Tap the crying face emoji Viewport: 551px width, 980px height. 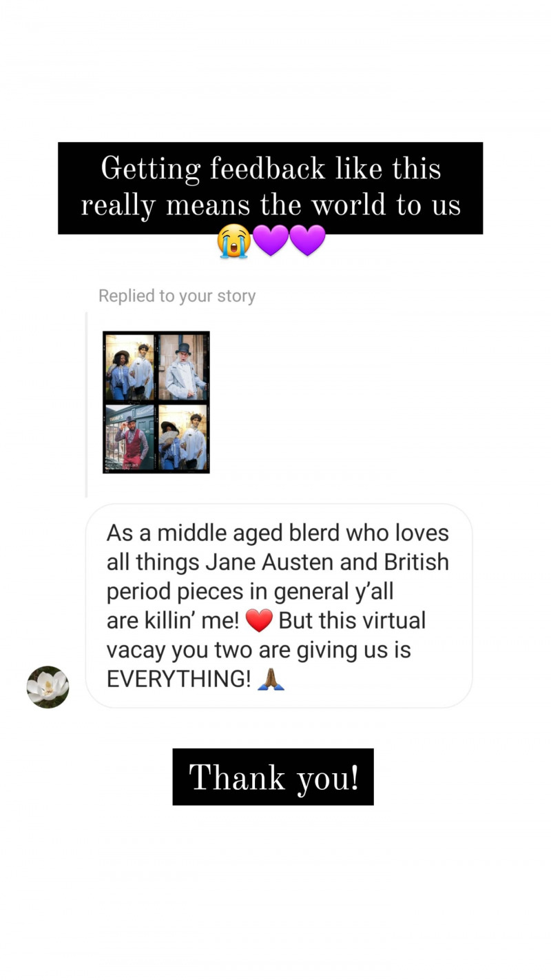[x=233, y=241]
